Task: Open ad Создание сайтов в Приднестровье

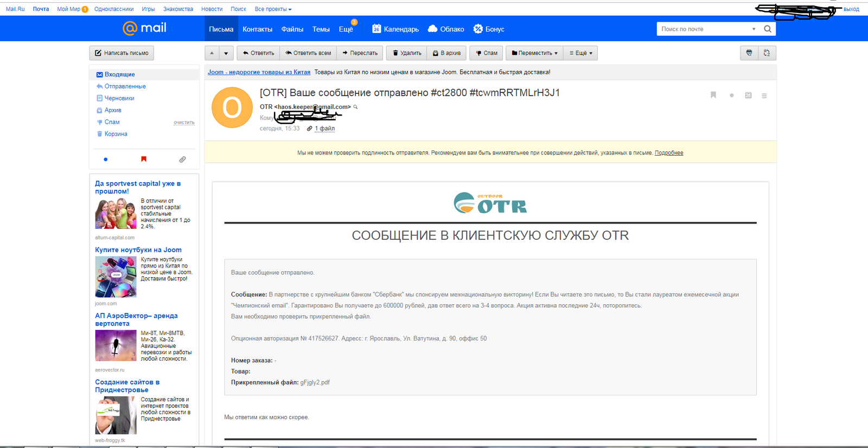Action: (127, 386)
